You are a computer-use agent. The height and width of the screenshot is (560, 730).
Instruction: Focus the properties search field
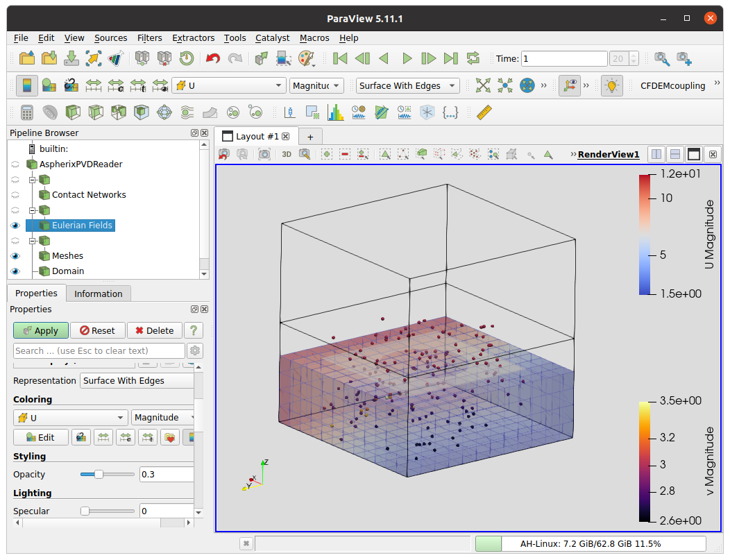(x=99, y=350)
